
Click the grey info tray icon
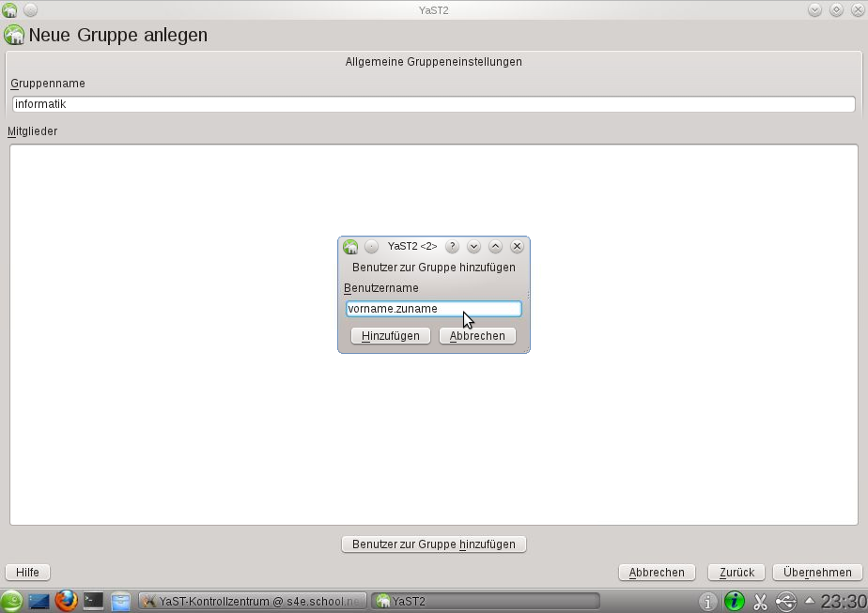click(707, 602)
